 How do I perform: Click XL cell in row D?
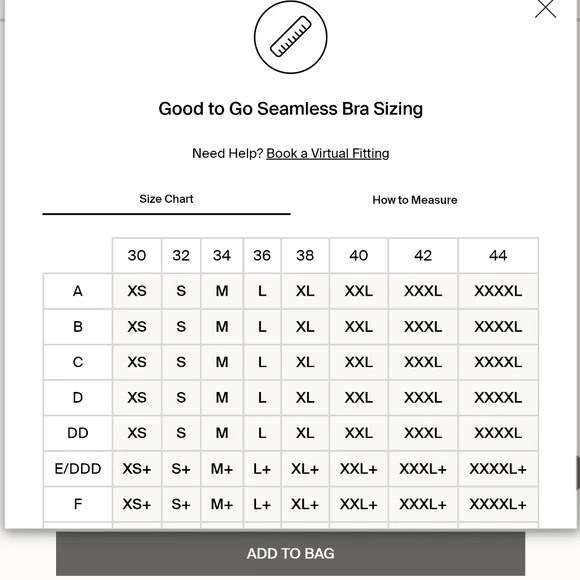(305, 398)
